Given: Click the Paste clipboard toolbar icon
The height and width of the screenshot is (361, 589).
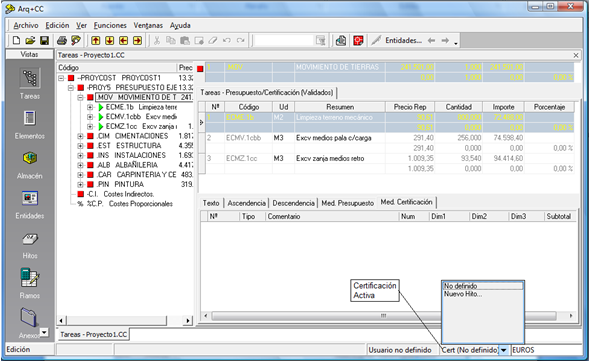Looking at the screenshot, I should pyautogui.click(x=185, y=40).
